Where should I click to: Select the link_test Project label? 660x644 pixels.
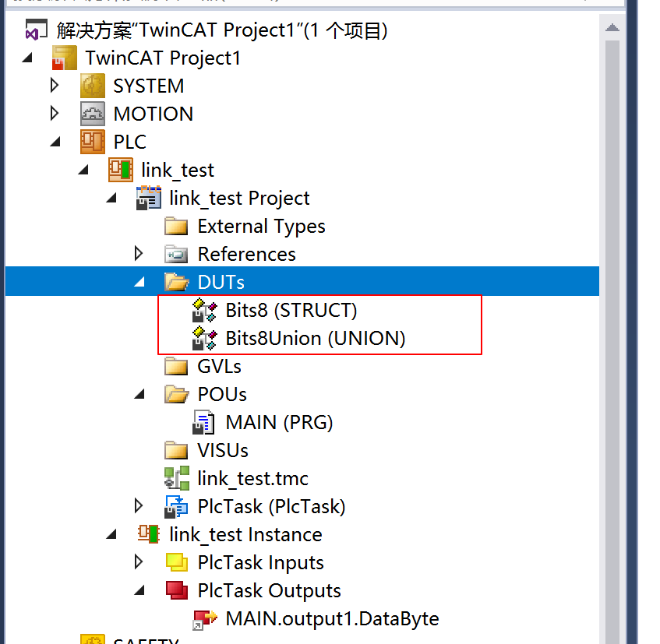pyautogui.click(x=239, y=199)
